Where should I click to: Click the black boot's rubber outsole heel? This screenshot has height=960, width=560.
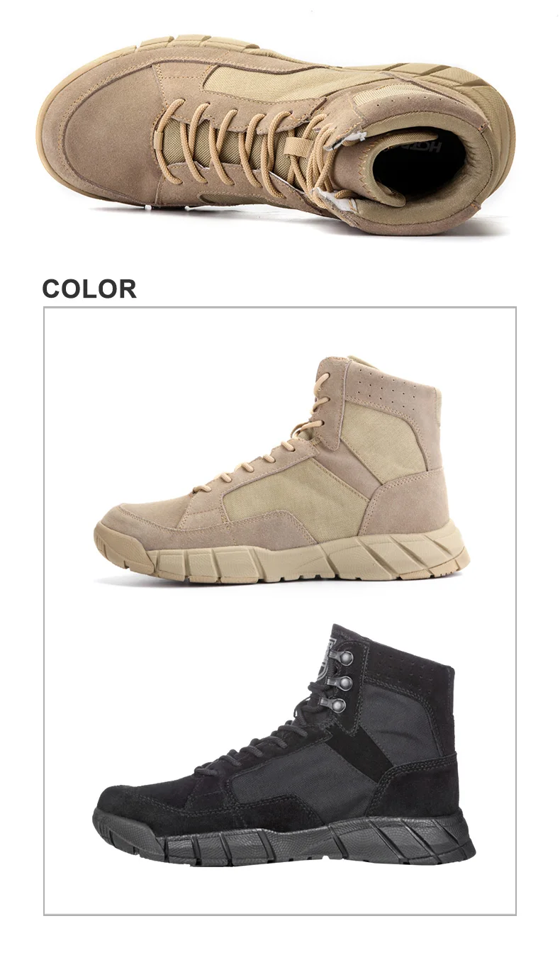[x=439, y=839]
